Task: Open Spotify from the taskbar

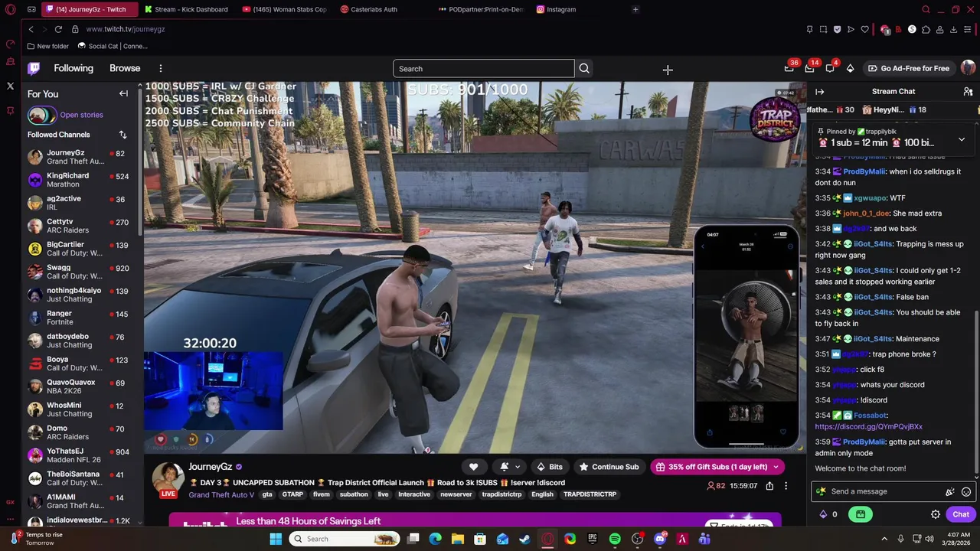Action: coord(615,540)
